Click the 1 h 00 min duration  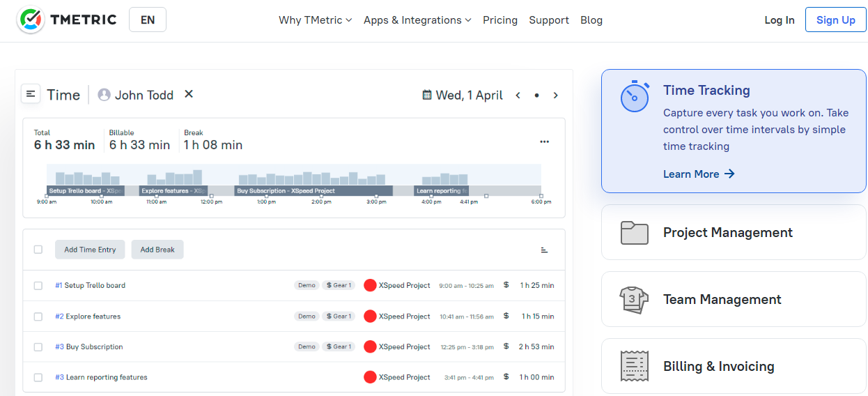click(537, 377)
